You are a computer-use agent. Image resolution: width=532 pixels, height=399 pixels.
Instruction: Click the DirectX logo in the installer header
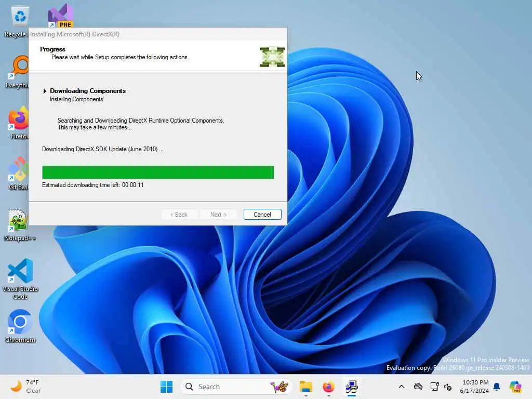pyautogui.click(x=272, y=57)
